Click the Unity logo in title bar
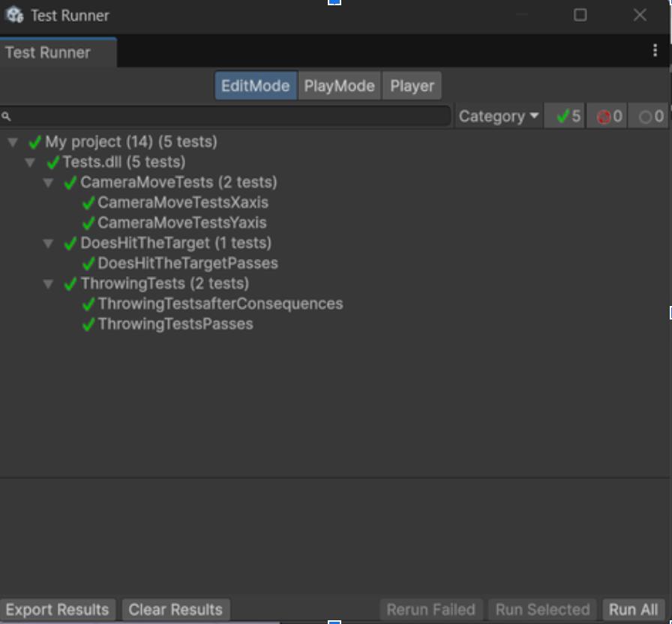Image resolution: width=672 pixels, height=624 pixels. (x=14, y=15)
